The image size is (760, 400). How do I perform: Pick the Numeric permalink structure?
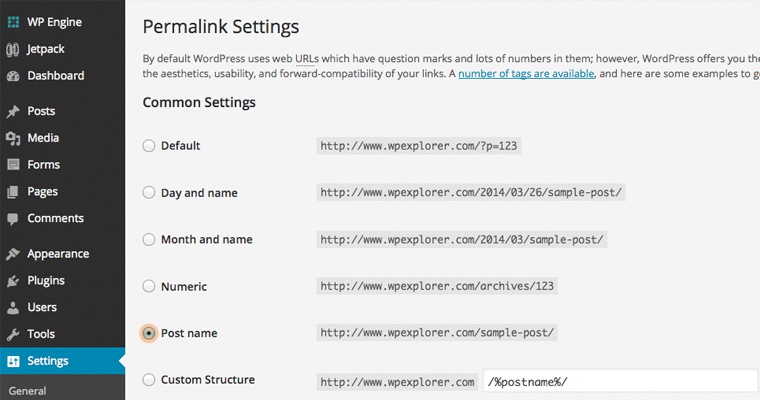[149, 287]
